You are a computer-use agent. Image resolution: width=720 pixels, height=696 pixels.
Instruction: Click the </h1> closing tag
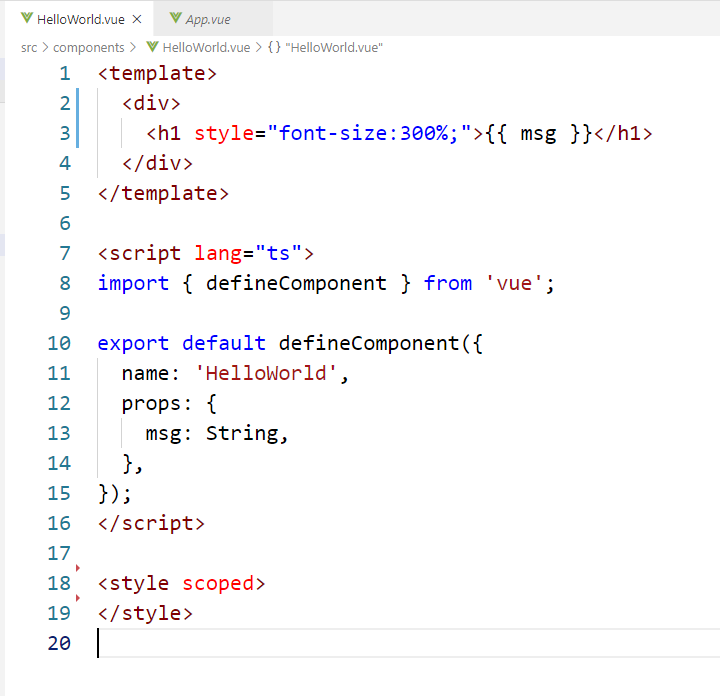point(623,134)
